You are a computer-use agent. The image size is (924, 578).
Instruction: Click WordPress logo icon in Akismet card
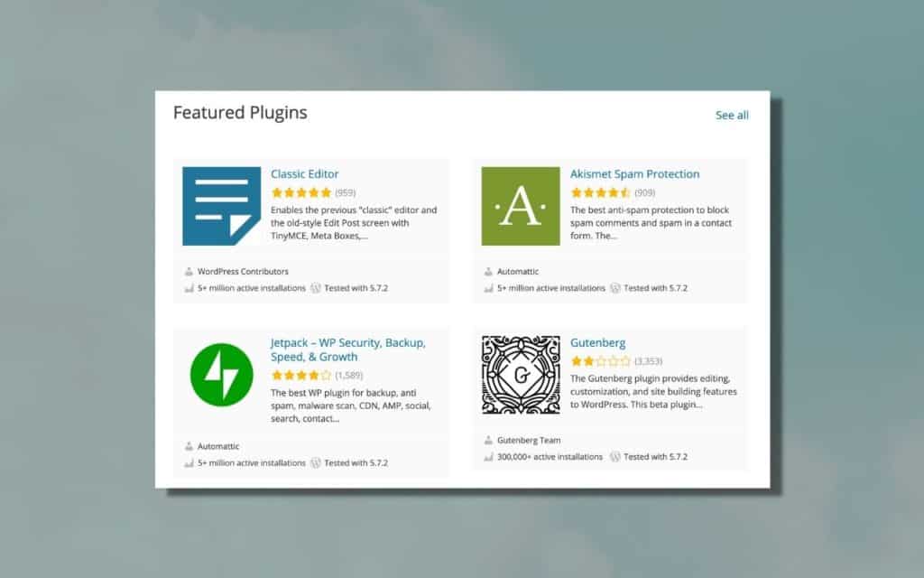coord(615,288)
